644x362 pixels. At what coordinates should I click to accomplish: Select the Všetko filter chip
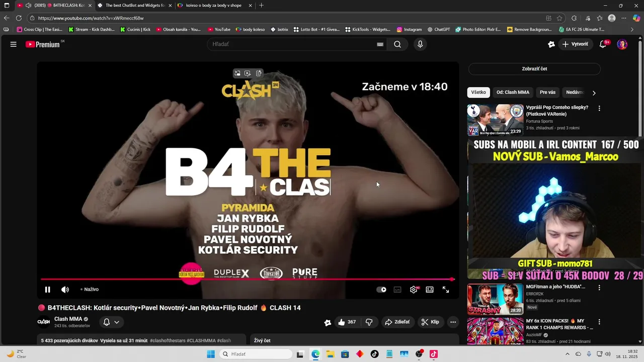tap(478, 93)
